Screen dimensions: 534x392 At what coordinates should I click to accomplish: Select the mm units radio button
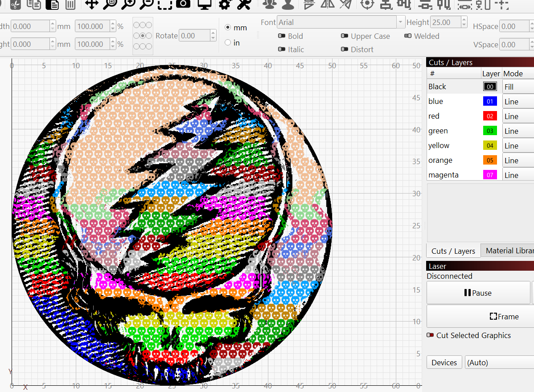tap(228, 27)
